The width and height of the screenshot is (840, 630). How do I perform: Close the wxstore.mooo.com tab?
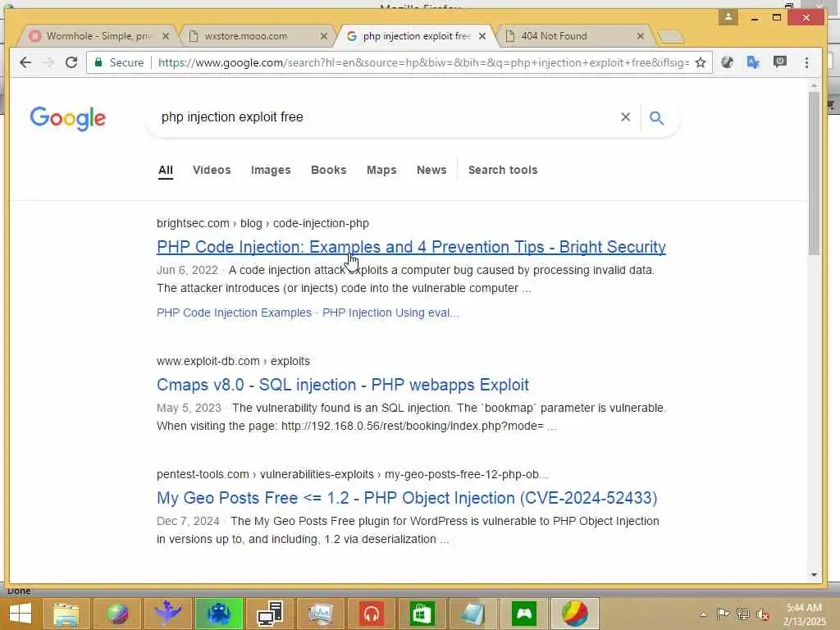coord(323,36)
